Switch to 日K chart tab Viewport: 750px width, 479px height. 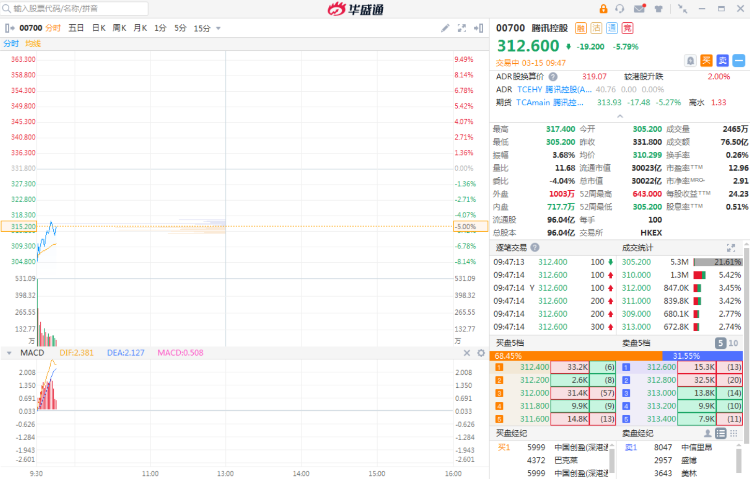click(98, 28)
